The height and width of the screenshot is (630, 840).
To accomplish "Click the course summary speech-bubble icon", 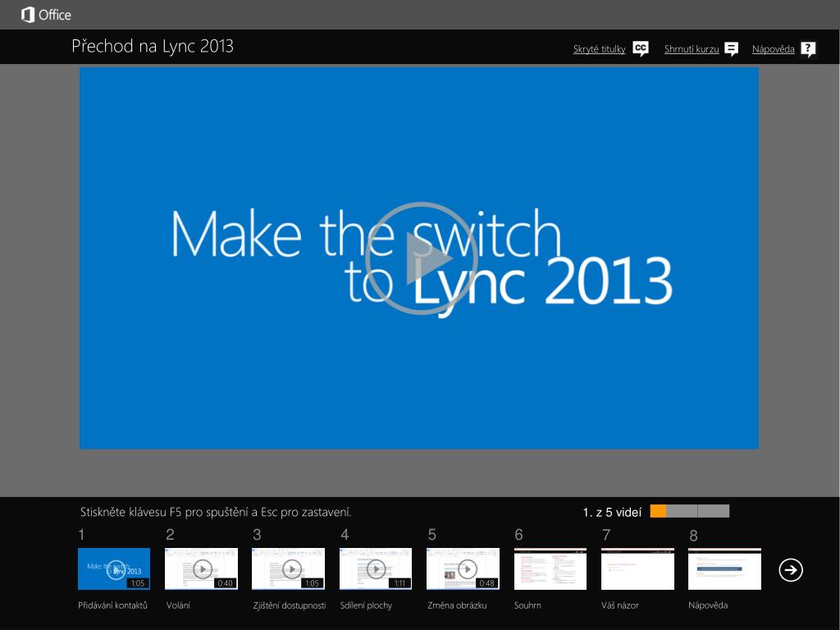I will click(x=731, y=49).
